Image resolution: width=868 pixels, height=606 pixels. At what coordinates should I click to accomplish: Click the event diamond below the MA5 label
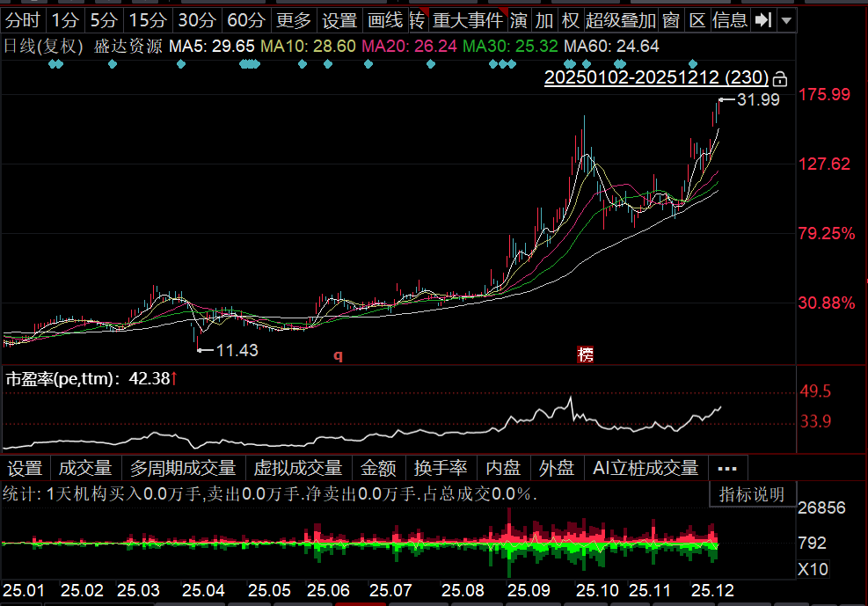click(x=181, y=64)
